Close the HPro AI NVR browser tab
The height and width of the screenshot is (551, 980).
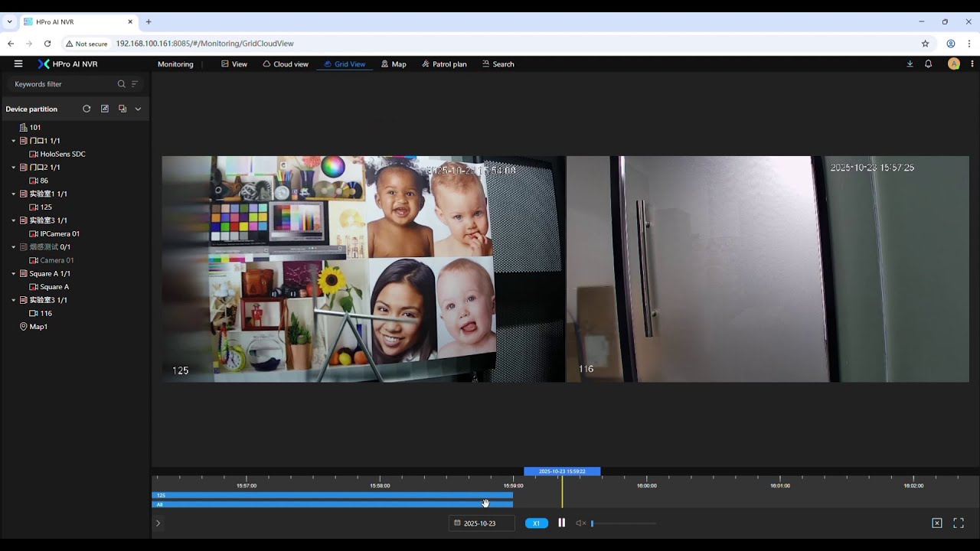click(x=130, y=21)
